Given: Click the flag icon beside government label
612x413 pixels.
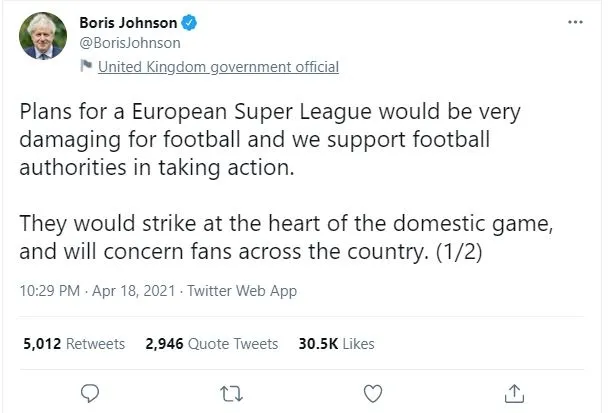Looking at the screenshot, I should (87, 67).
